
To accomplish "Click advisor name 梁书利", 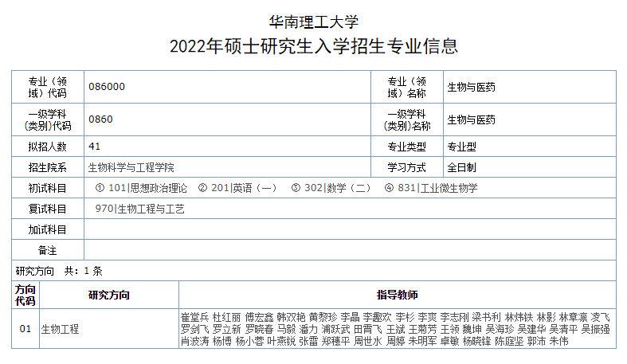I will point(486,317).
